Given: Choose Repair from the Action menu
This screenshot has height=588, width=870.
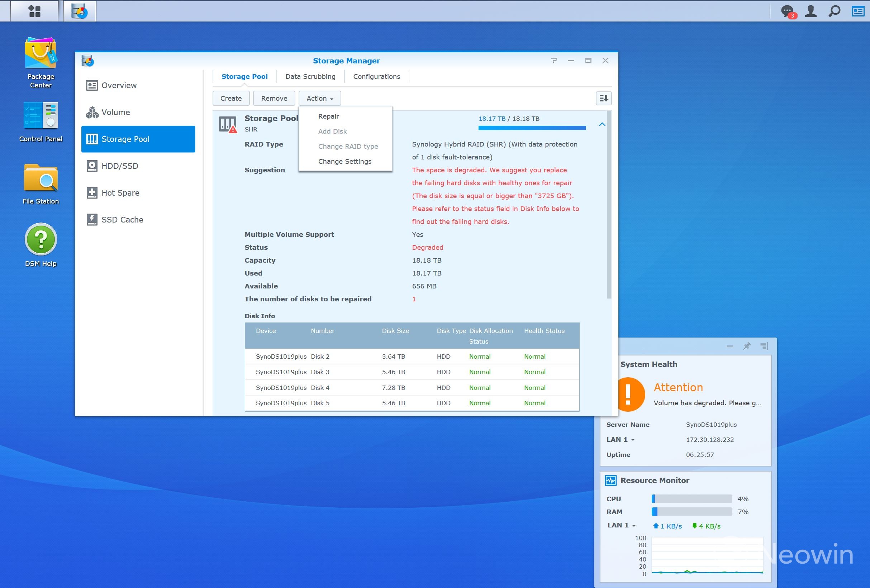Looking at the screenshot, I should point(345,116).
